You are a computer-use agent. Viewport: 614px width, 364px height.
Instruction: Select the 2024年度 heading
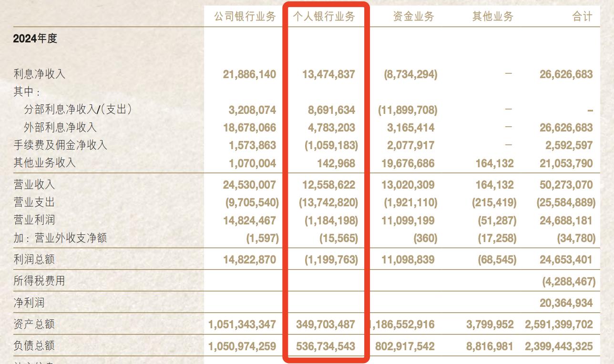[x=35, y=39]
